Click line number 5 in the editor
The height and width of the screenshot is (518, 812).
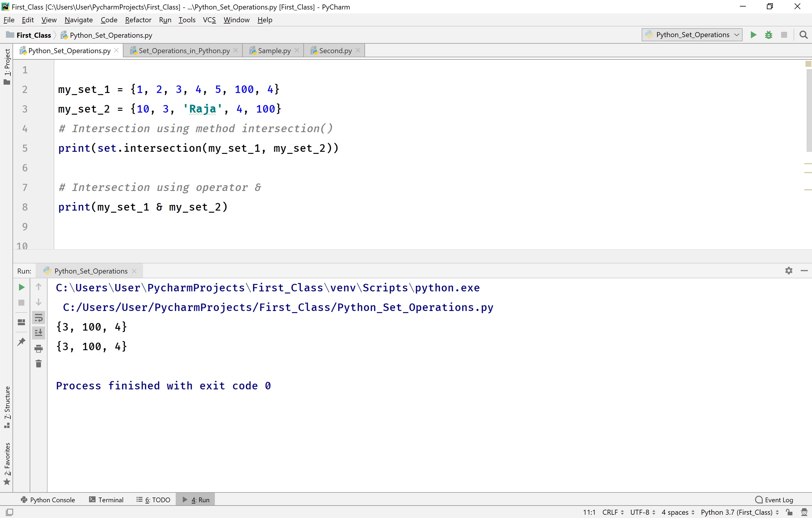pyautogui.click(x=25, y=148)
